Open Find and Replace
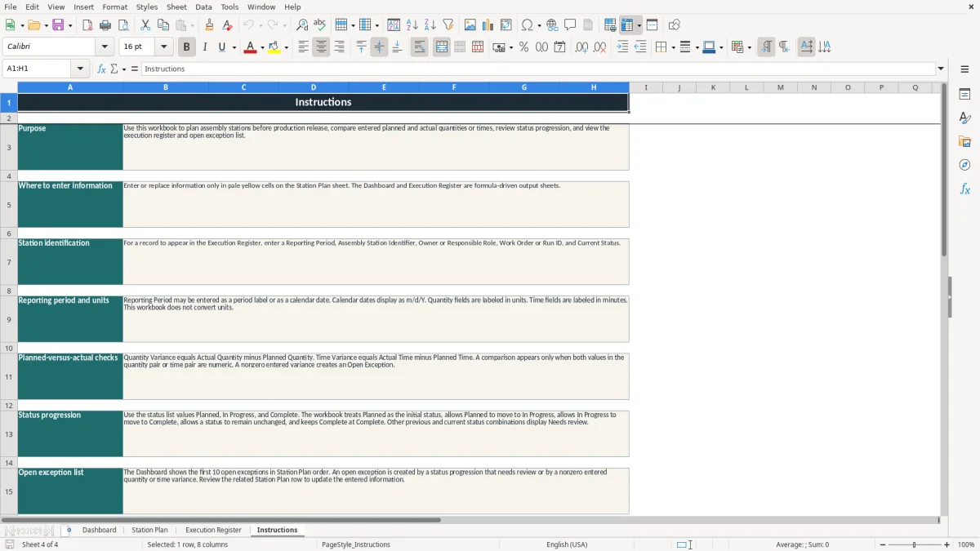 [302, 25]
